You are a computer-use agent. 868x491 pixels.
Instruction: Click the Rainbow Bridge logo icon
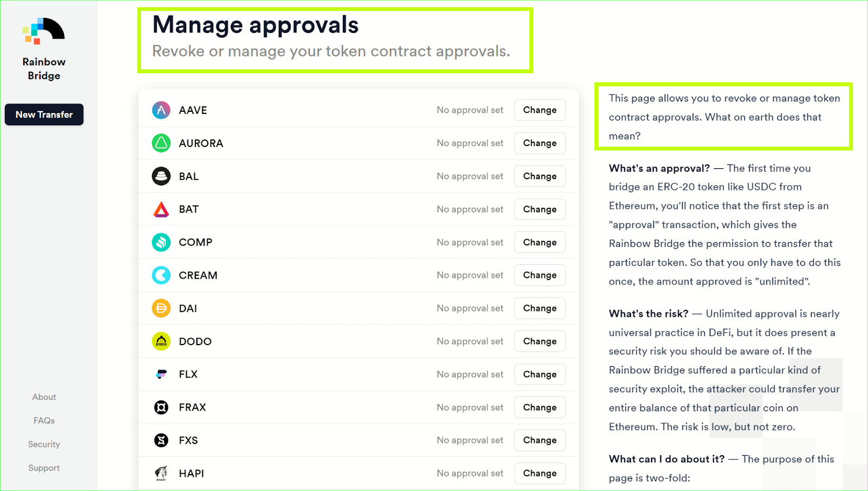[44, 31]
